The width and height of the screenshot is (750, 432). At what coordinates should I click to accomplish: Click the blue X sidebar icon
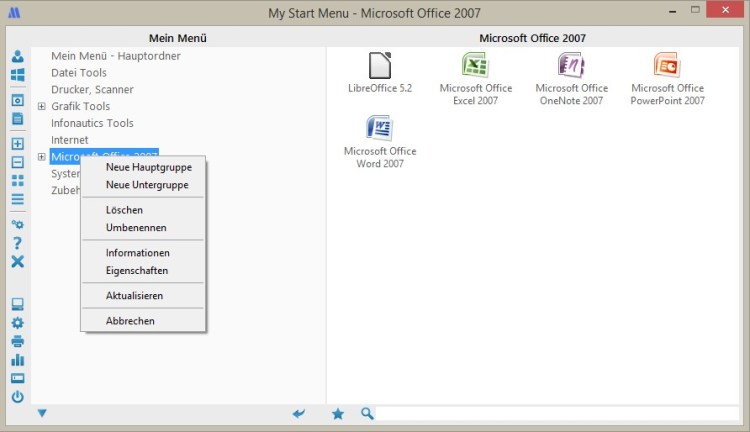point(18,261)
